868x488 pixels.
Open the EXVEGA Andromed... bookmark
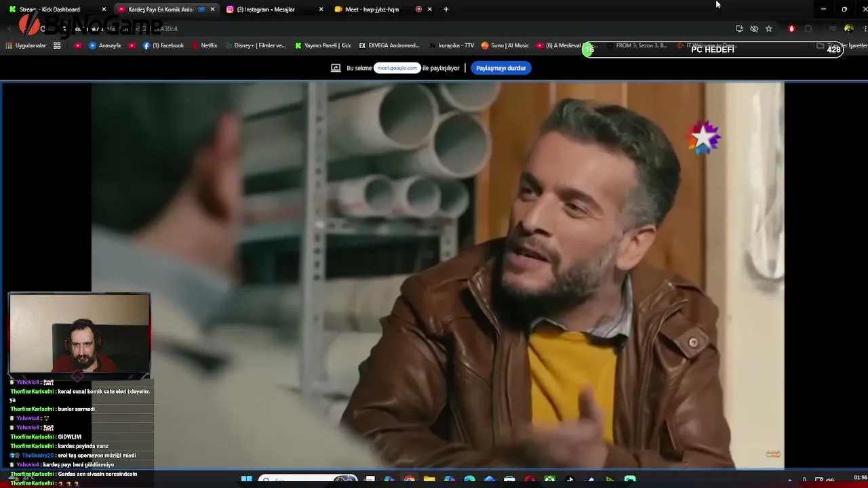click(x=389, y=45)
